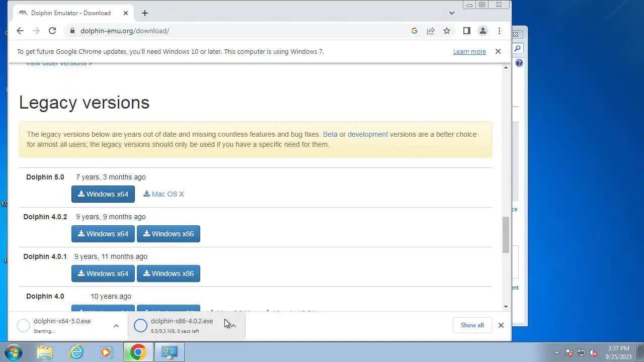The width and height of the screenshot is (644, 362).
Task: Close the Dolphin Emulator tab
Action: pyautogui.click(x=126, y=13)
